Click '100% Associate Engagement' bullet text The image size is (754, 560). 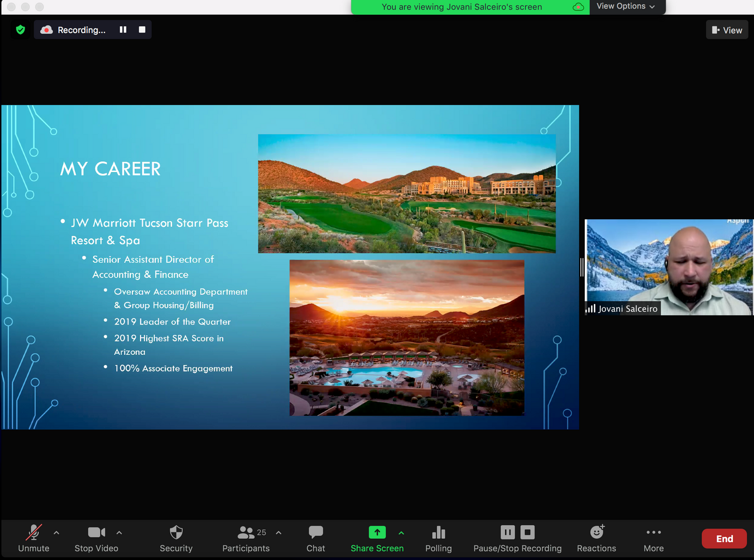pyautogui.click(x=174, y=369)
